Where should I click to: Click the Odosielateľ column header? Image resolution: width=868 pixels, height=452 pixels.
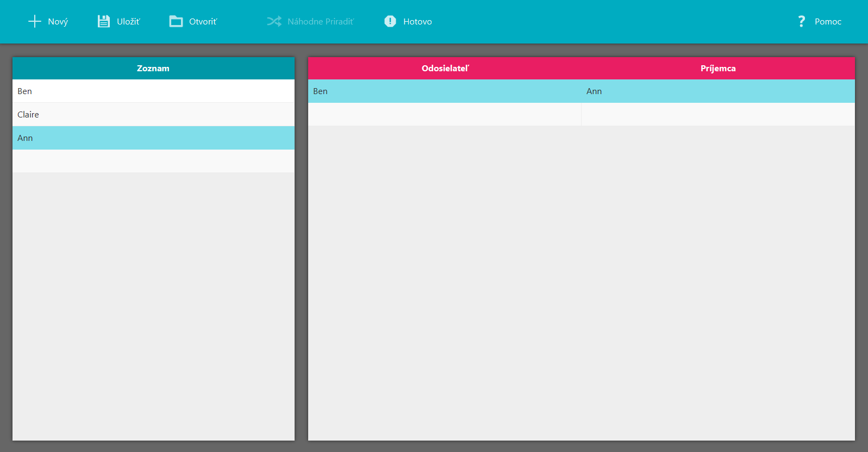click(445, 69)
